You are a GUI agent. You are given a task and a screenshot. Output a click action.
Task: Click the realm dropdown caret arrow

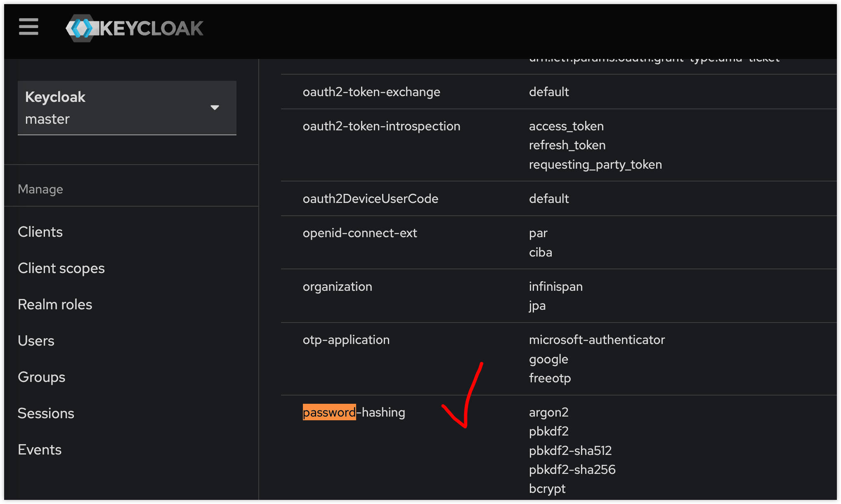(215, 108)
